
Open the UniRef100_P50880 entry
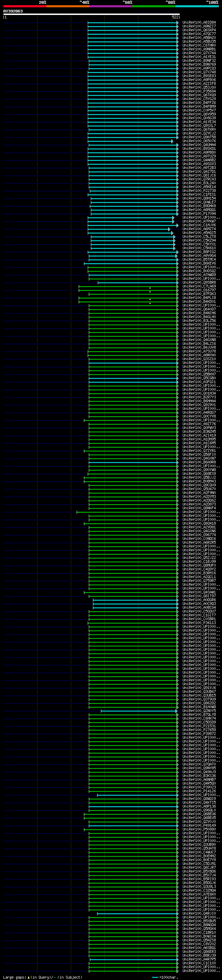199,829
